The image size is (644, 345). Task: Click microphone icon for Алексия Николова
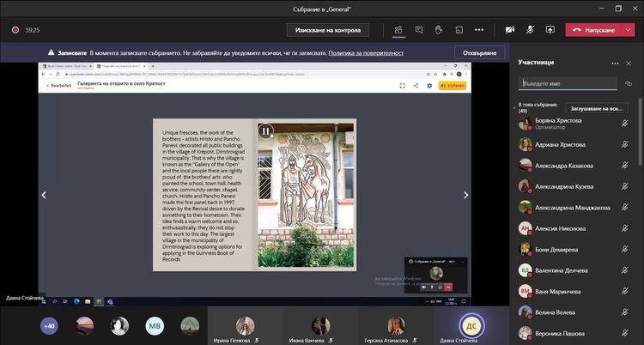(625, 228)
